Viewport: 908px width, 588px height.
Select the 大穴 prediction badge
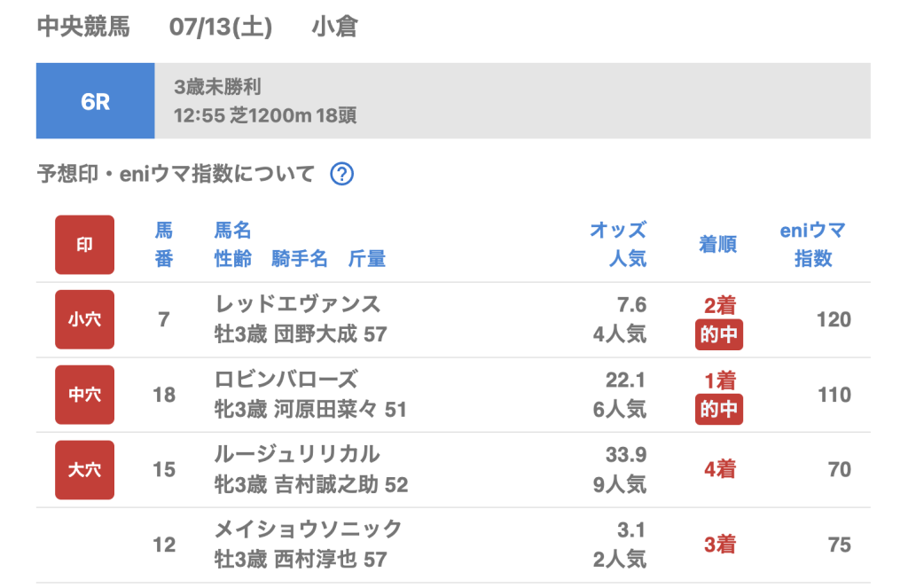[x=84, y=470]
